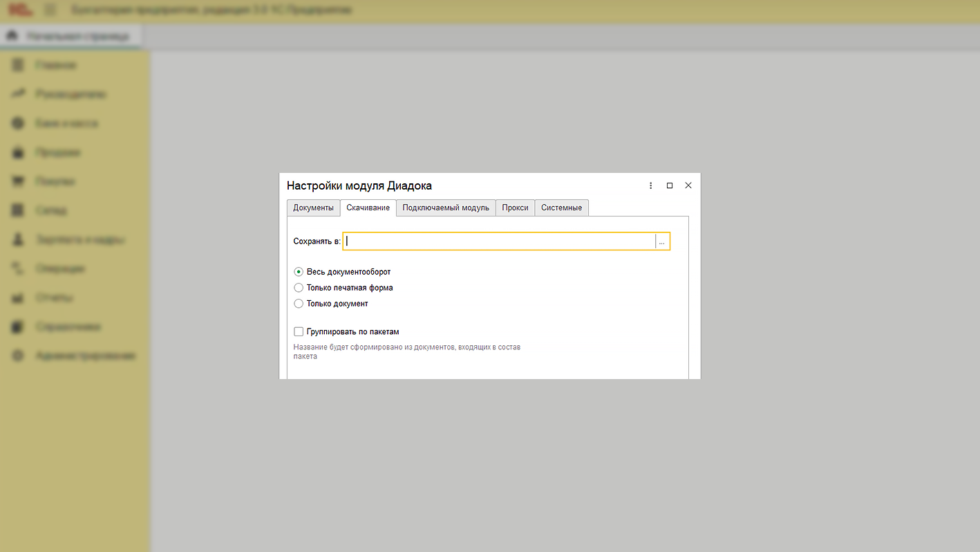Click the Зарплата и кадры person icon

click(x=19, y=239)
